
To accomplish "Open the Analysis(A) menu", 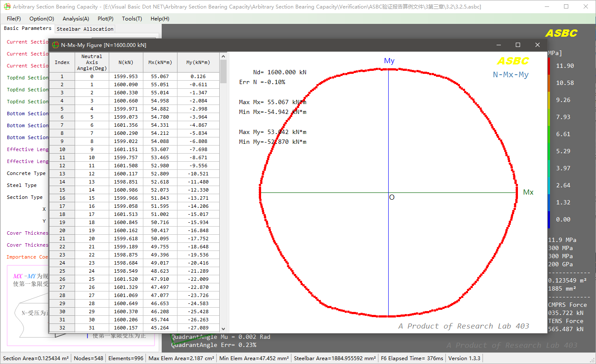I will tap(76, 19).
